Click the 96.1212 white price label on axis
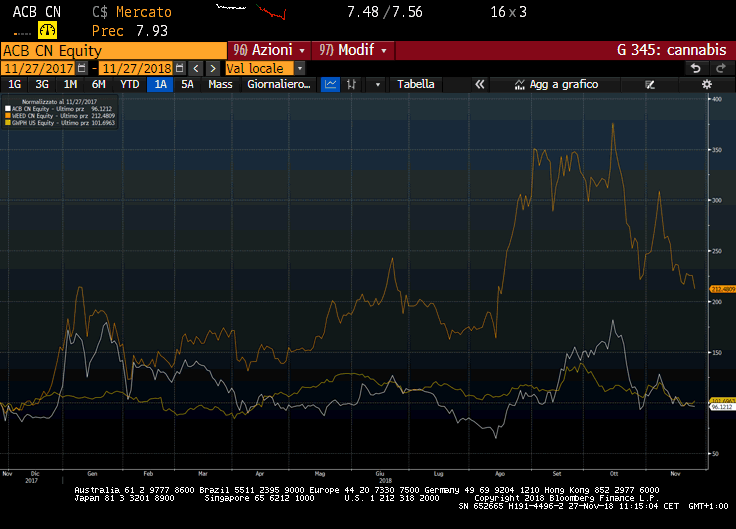Screen dimensions: 736x529 pyautogui.click(x=722, y=407)
